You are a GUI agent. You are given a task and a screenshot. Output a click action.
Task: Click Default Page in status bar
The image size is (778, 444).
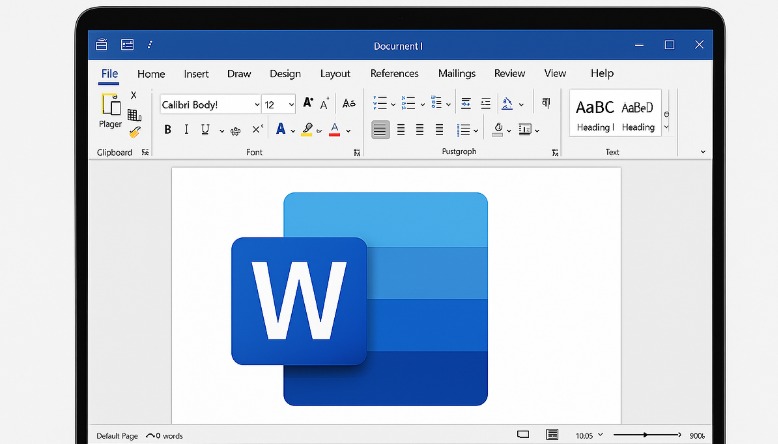tap(117, 436)
